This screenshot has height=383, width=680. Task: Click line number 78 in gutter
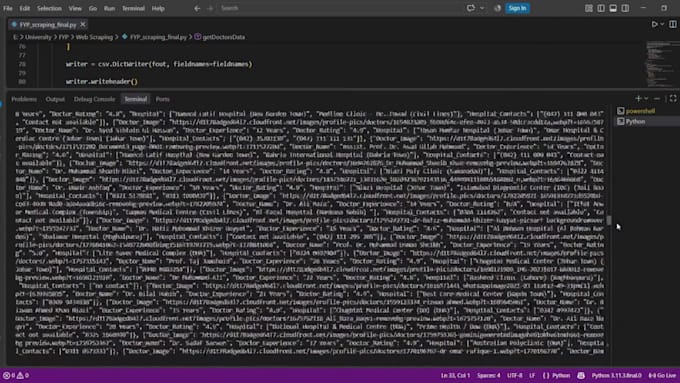click(x=22, y=64)
